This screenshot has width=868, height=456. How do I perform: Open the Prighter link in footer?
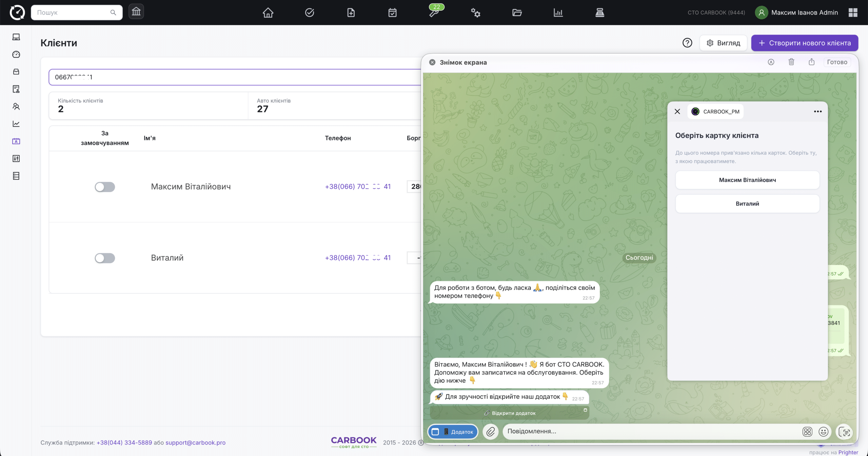[x=848, y=452]
